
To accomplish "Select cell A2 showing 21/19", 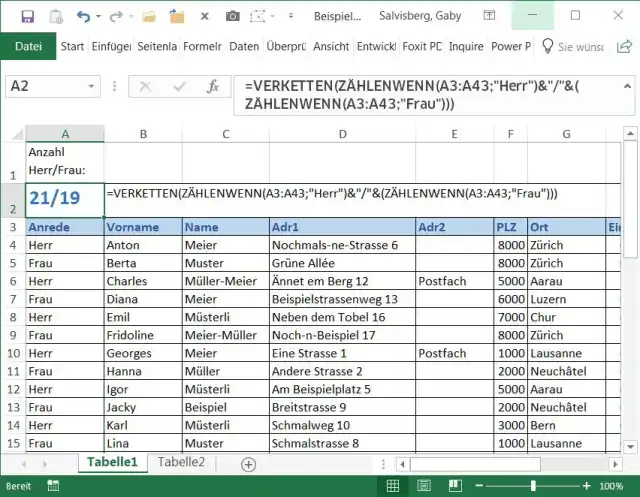I will [x=65, y=200].
